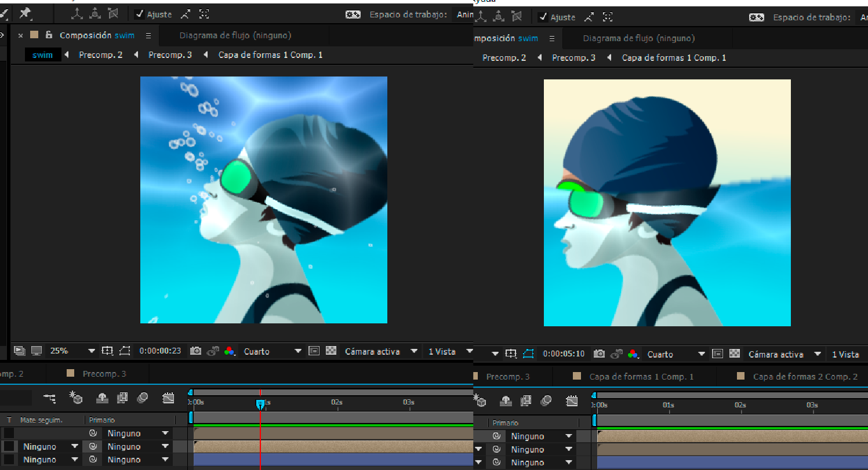Open RGB channel selector in 0:00:00:23 viewer

(230, 351)
